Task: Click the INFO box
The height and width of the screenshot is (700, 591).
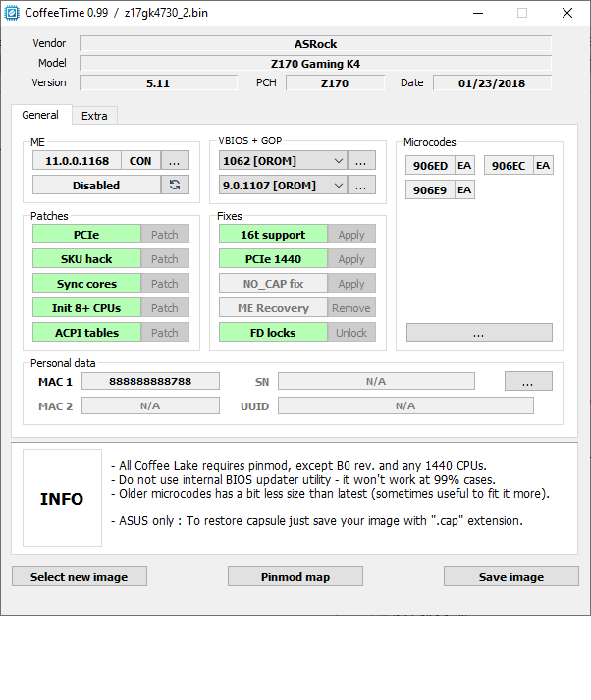Action: point(62,498)
